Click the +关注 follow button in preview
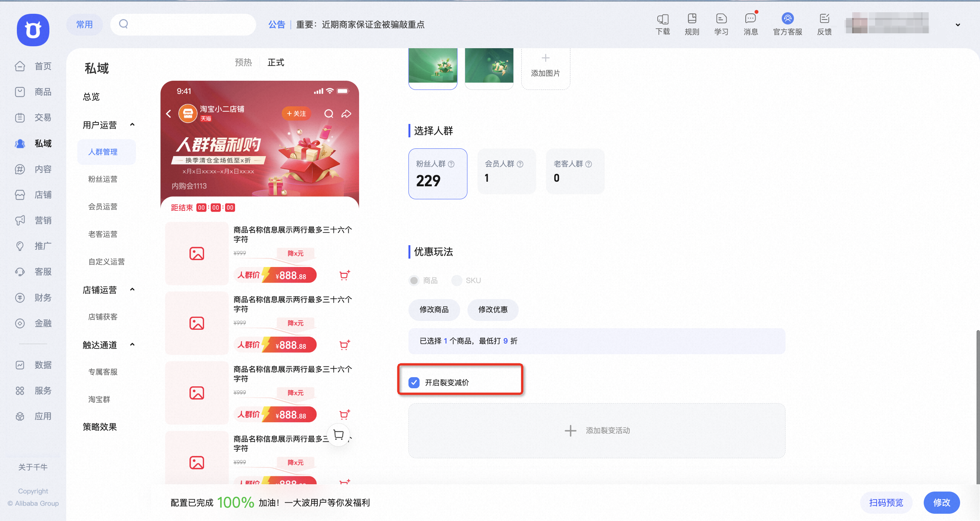The image size is (980, 521). click(297, 114)
